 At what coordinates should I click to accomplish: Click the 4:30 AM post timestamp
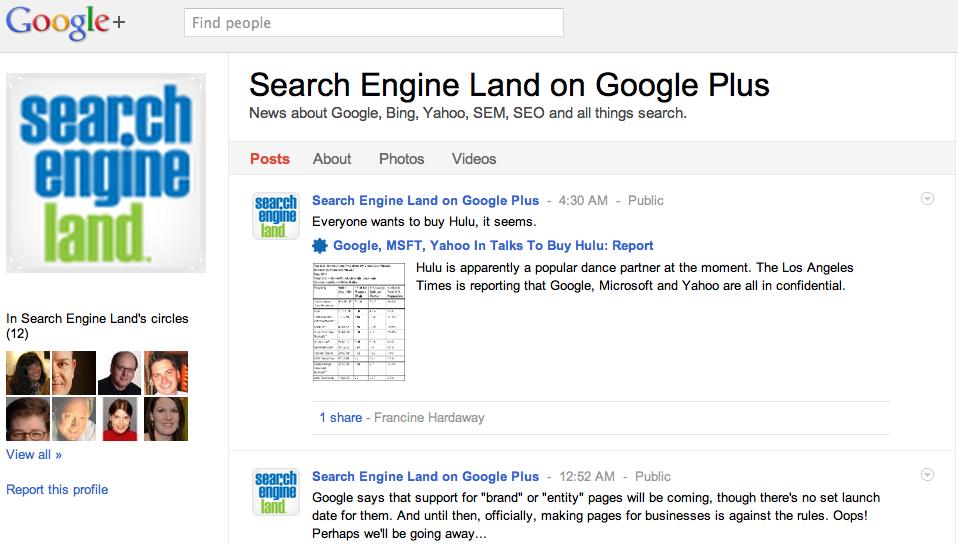582,201
